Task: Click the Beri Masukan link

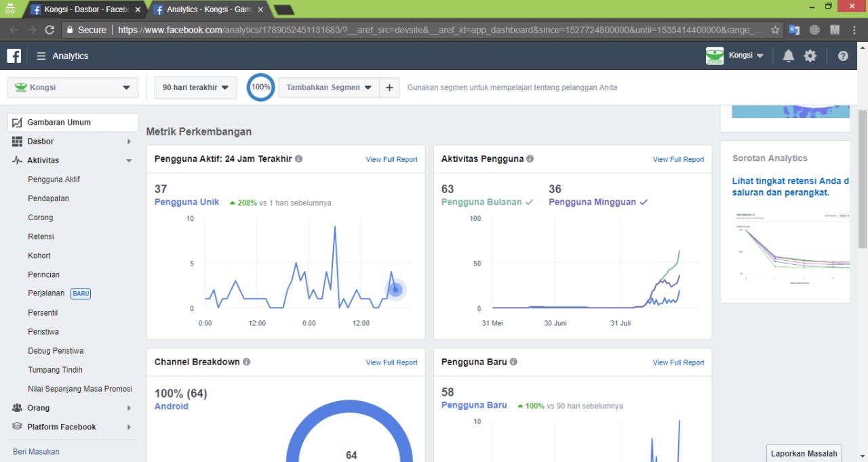Action: click(x=36, y=451)
